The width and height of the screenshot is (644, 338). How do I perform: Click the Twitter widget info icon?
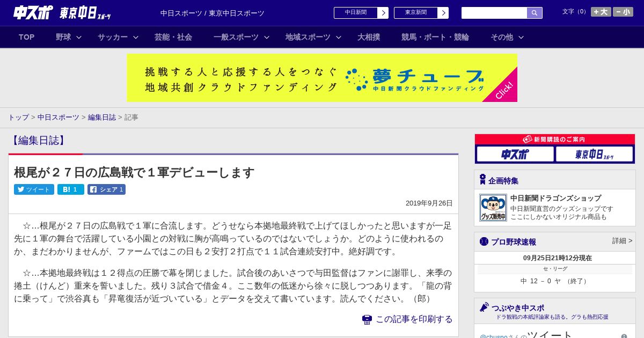[624, 336]
